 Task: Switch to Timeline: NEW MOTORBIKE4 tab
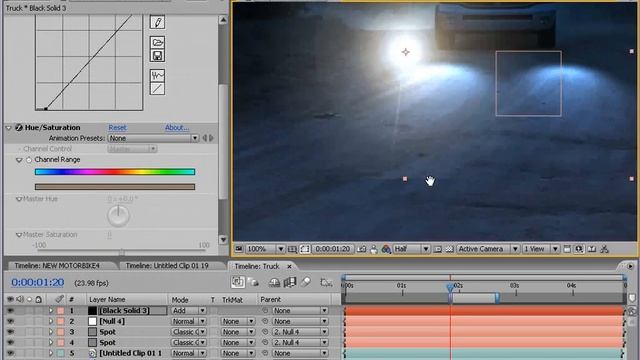click(57, 266)
